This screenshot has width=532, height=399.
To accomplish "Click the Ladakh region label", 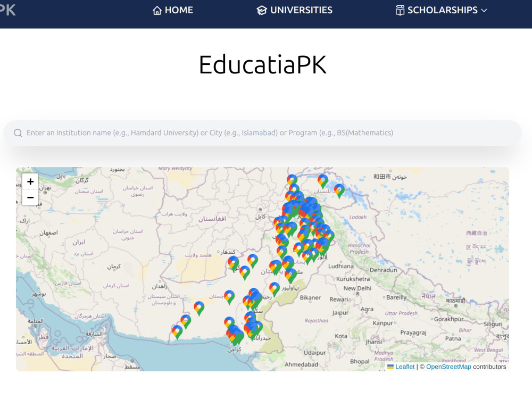I will [x=358, y=217].
